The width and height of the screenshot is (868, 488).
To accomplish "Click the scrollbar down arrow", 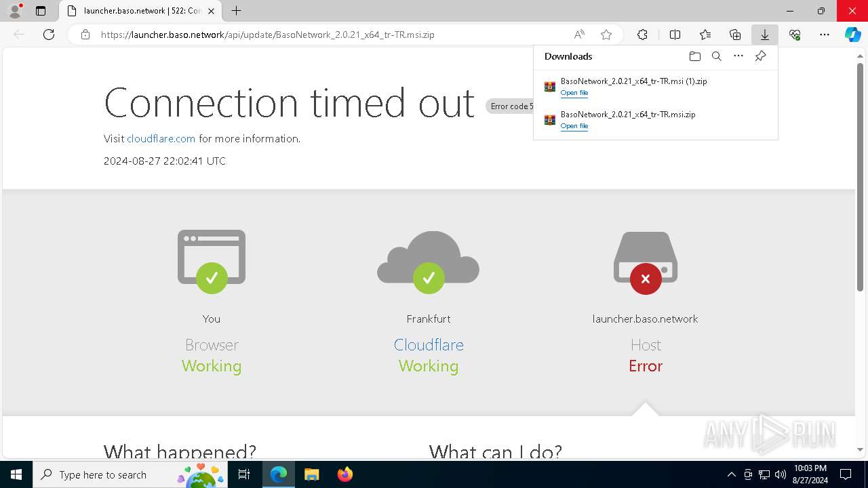I will pyautogui.click(x=860, y=449).
